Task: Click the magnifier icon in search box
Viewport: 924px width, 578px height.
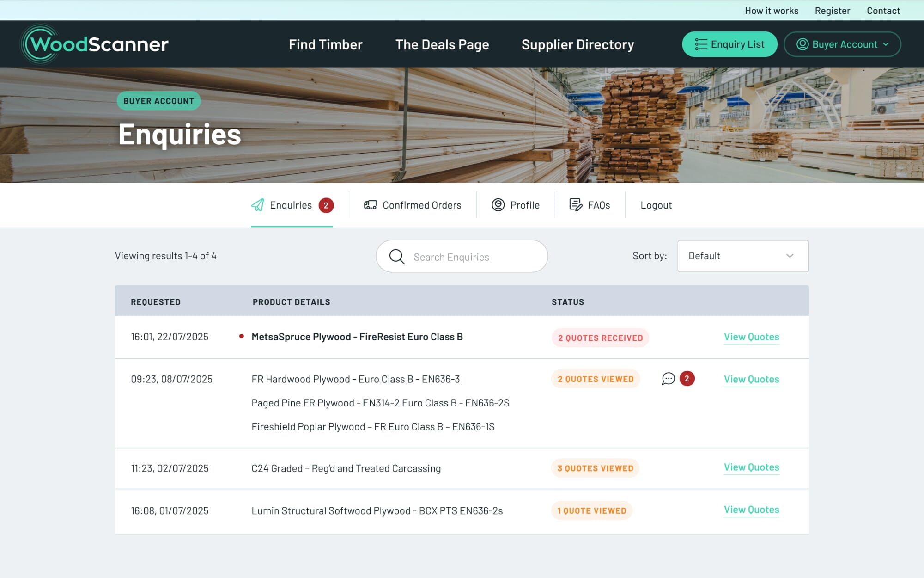Action: point(396,256)
